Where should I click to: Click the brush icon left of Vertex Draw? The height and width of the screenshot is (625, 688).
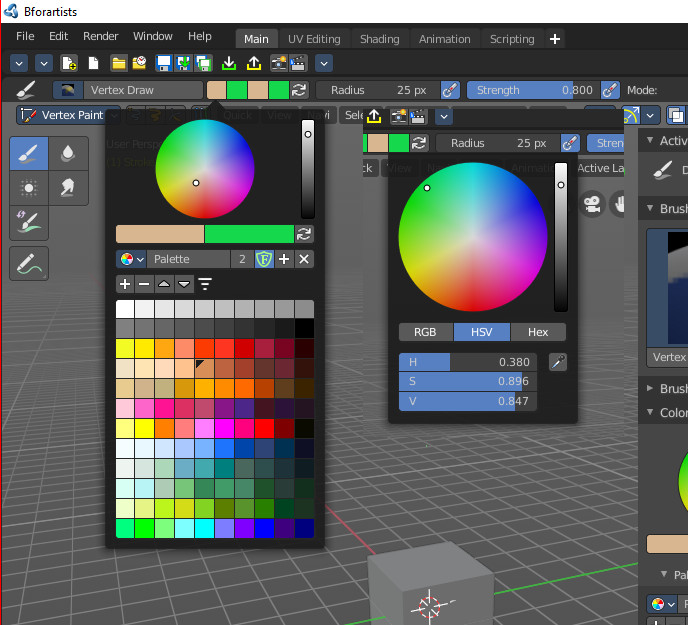26,90
